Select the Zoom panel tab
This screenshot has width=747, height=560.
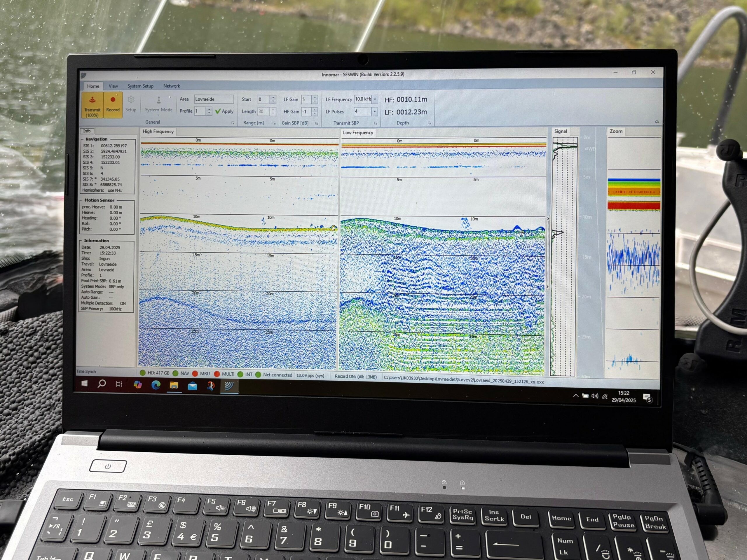616,131
